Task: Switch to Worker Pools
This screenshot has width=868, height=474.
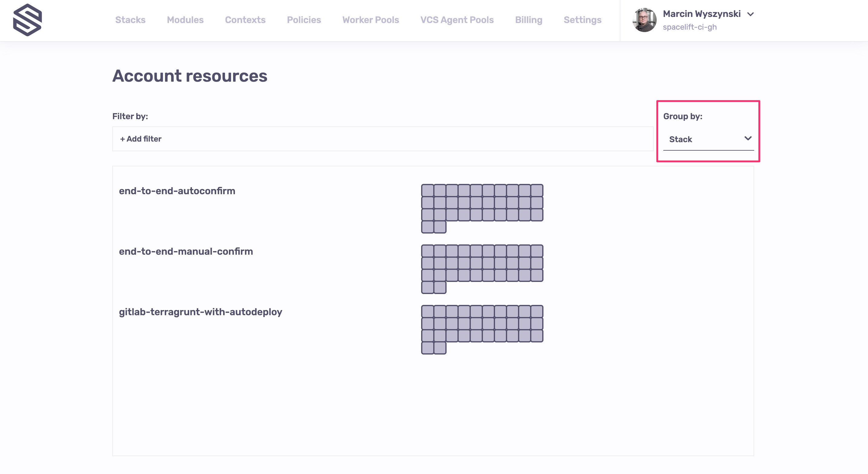Action: (370, 20)
